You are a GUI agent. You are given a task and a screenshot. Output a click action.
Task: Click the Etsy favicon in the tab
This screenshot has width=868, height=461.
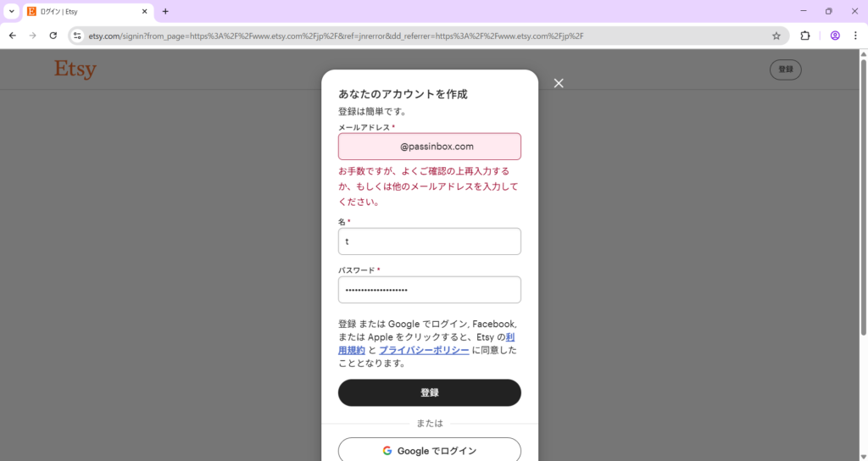(31, 11)
